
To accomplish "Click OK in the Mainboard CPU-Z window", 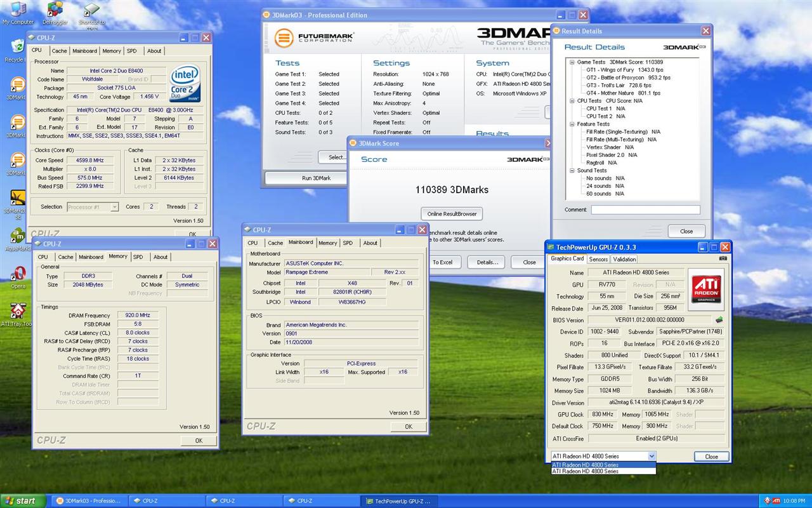I will (409, 427).
